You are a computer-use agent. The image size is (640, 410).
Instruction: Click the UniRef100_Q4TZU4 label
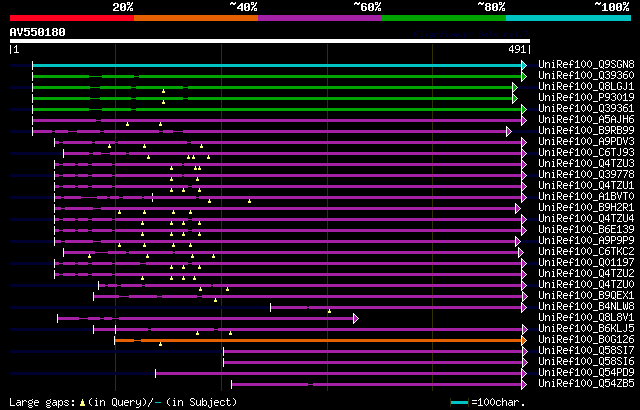(x=586, y=219)
